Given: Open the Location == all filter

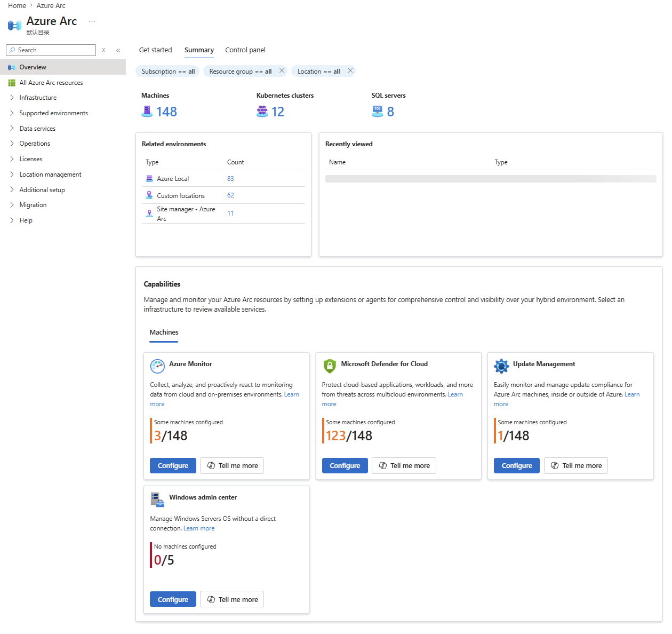Looking at the screenshot, I should pos(318,72).
